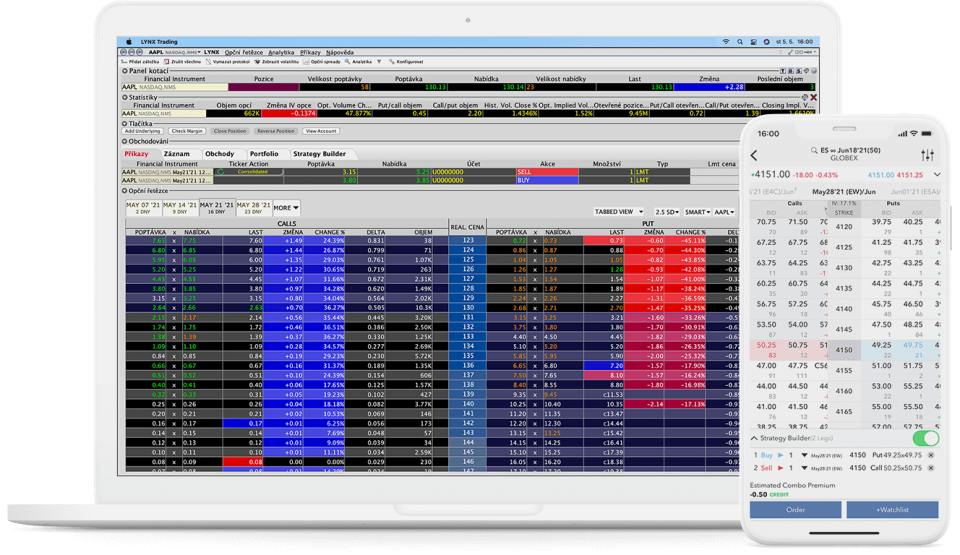Select strike 130 in REAL. CENA column

pos(468,308)
